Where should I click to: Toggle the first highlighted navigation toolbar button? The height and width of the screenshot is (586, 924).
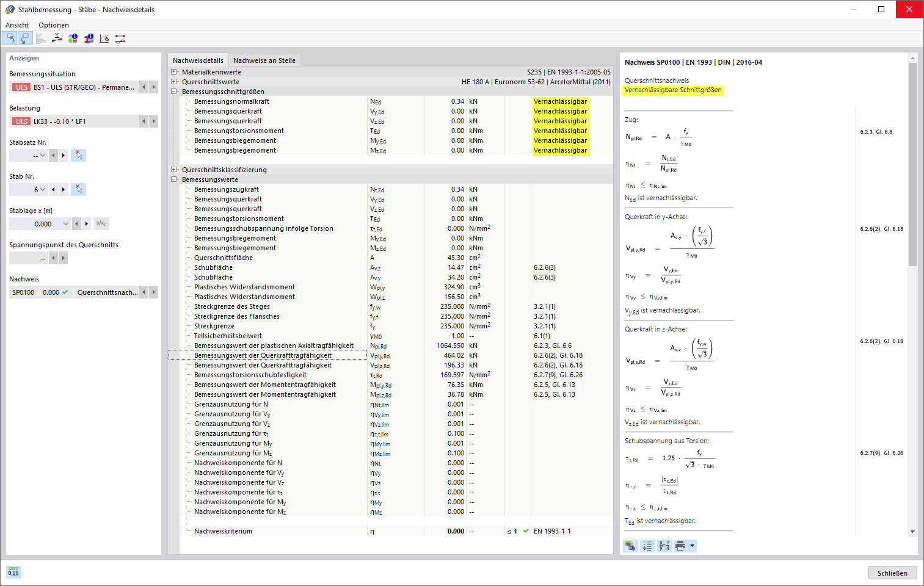(10, 38)
